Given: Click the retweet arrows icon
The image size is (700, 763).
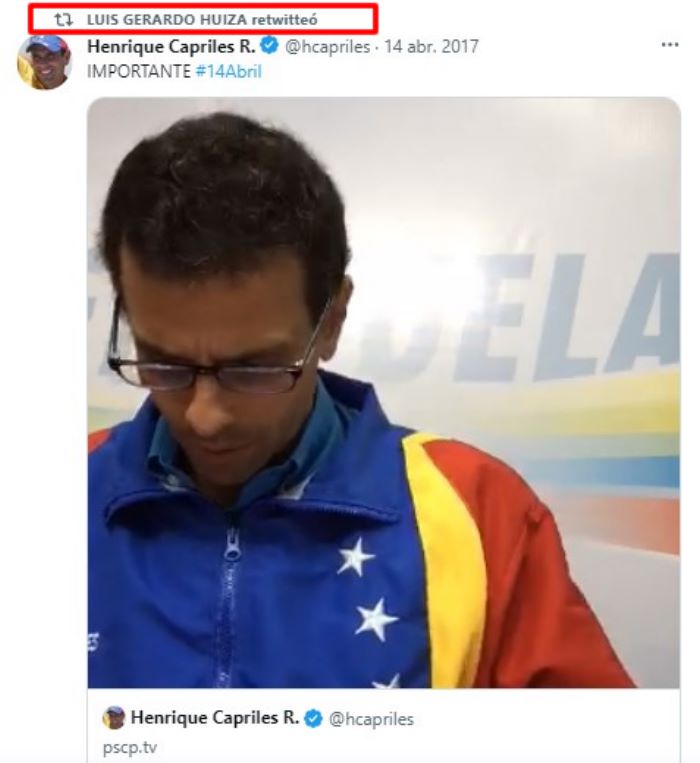Looking at the screenshot, I should (x=63, y=20).
